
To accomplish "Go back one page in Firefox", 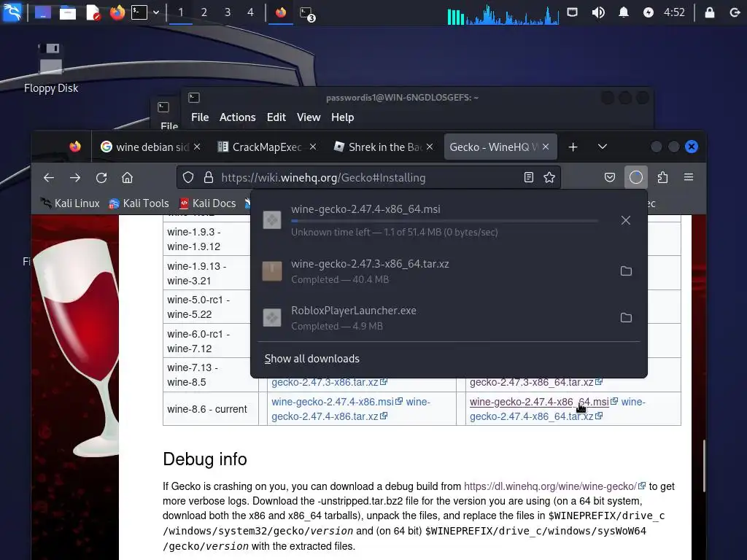I will [x=49, y=178].
